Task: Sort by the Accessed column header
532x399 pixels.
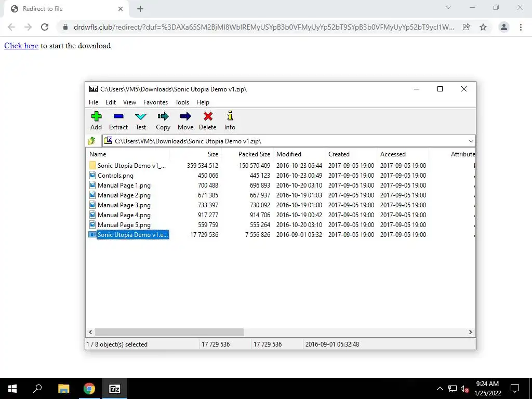Action: click(x=403, y=154)
